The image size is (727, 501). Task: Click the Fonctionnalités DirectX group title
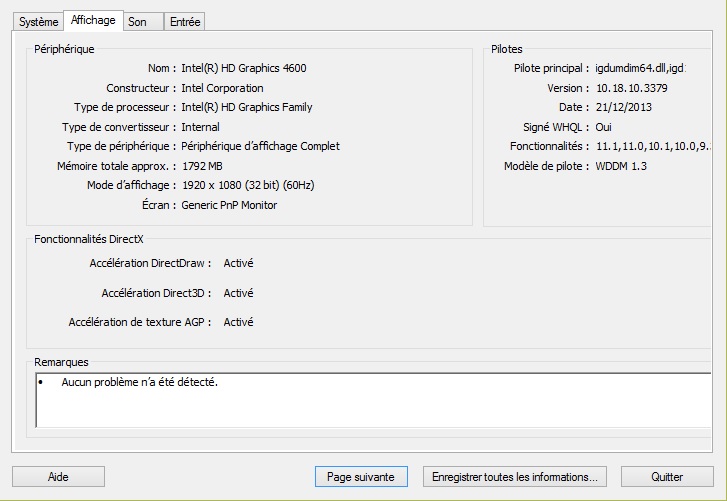(89, 239)
